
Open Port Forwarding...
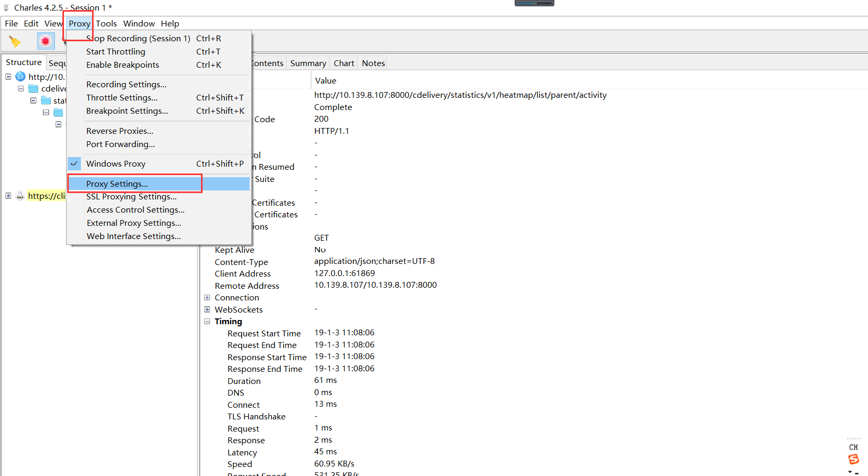click(159, 144)
